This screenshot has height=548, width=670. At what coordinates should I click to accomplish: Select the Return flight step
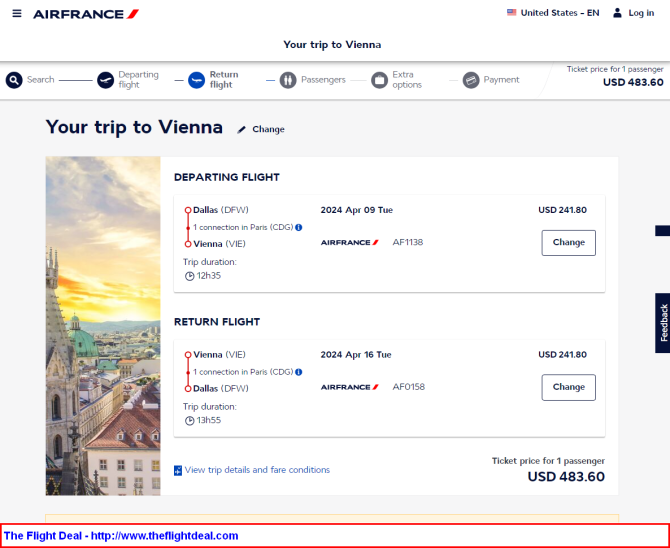(223, 80)
